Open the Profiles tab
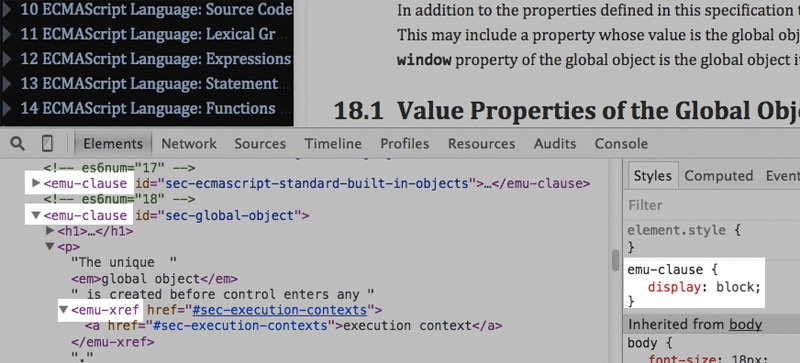The image size is (800, 363). (405, 144)
